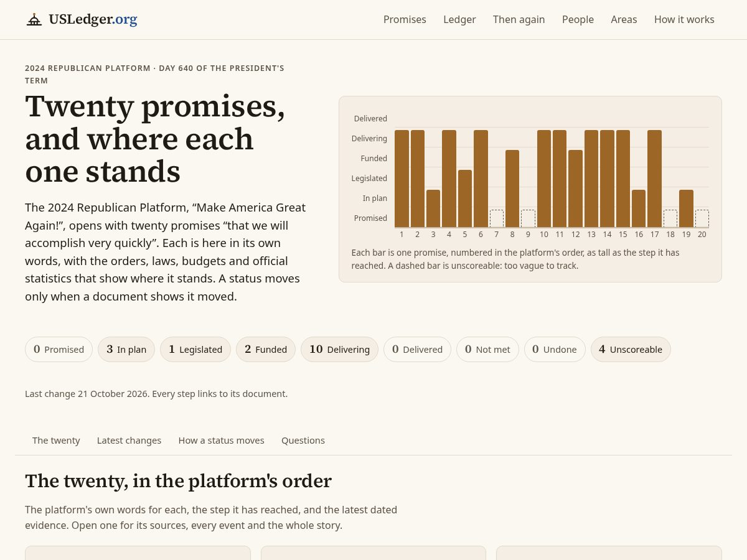Click chart bar for promise 10
747x560 pixels.
(x=544, y=179)
